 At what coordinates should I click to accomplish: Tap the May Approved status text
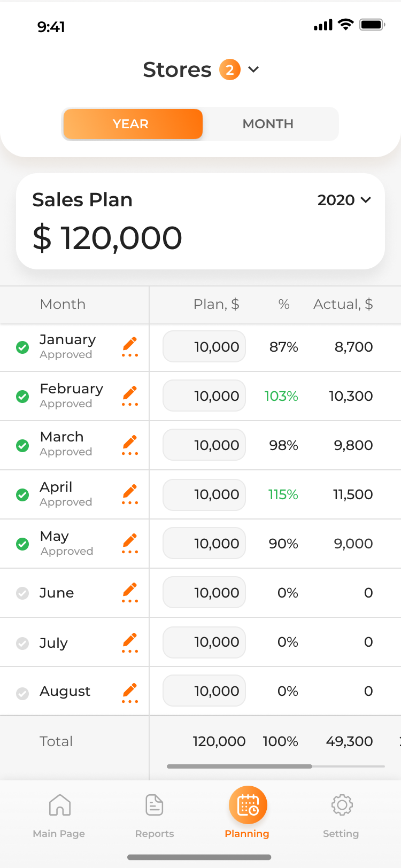coord(67,551)
